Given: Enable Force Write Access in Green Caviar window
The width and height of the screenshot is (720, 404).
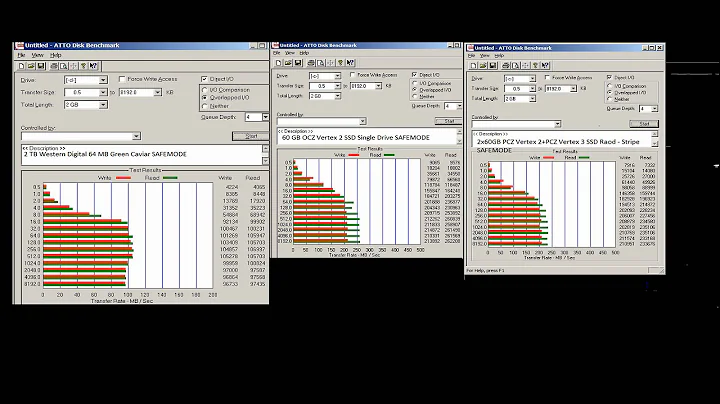Looking at the screenshot, I should [122, 79].
